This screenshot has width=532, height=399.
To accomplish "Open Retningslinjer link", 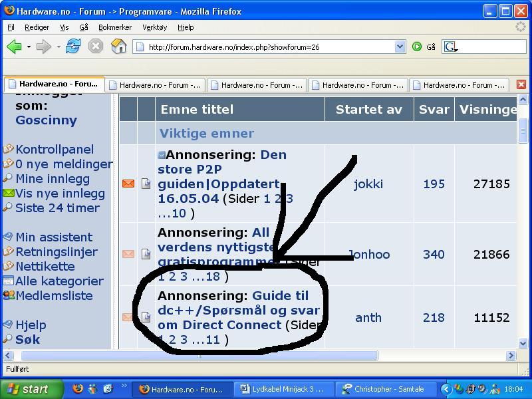I will coord(57,252).
